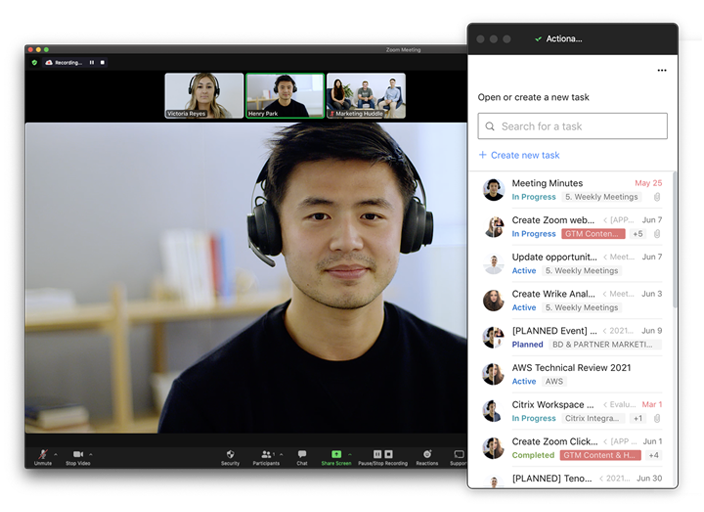Click In Progress status of Meeting Minutes
704x512 pixels.
534,197
